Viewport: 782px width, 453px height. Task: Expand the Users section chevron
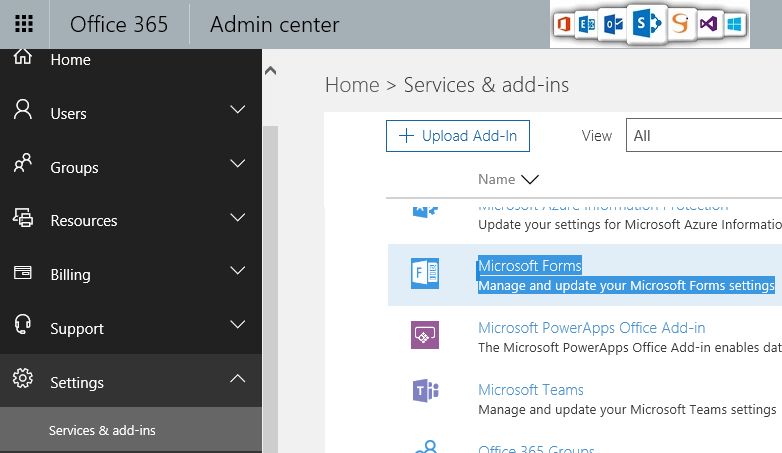[x=237, y=109]
